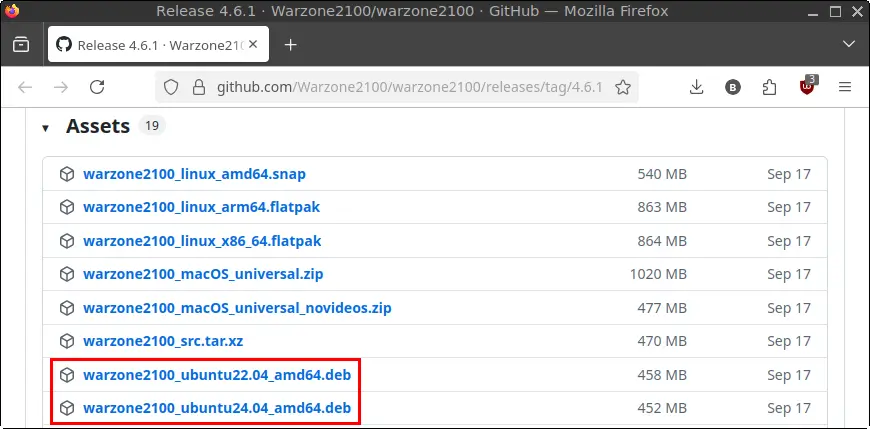Click the warzone2100_src.tar.xz source link
Image resolution: width=870 pixels, height=429 pixels.
163,341
